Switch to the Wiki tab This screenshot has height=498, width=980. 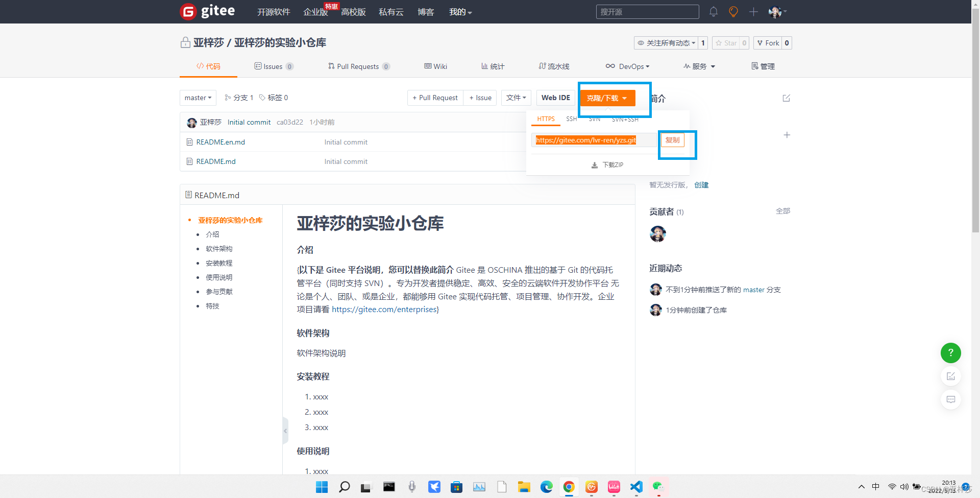tap(435, 66)
